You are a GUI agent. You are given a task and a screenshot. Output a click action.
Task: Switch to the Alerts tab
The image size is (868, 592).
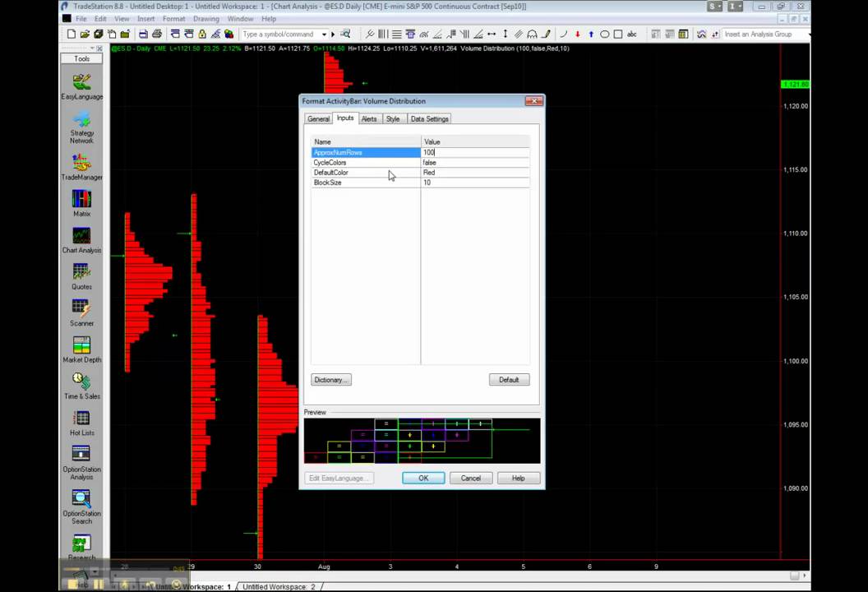tap(369, 119)
